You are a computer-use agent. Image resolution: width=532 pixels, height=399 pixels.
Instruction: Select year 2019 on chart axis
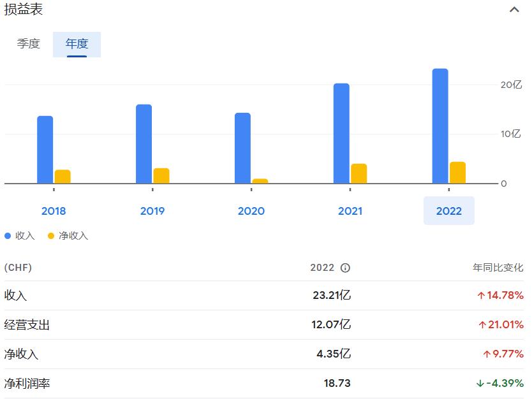[152, 211]
